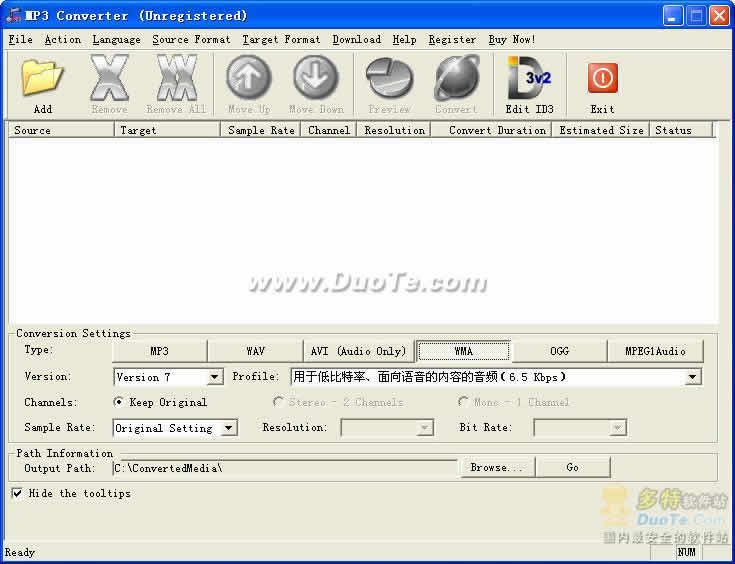Click the Remove All toolbar icon

176,79
